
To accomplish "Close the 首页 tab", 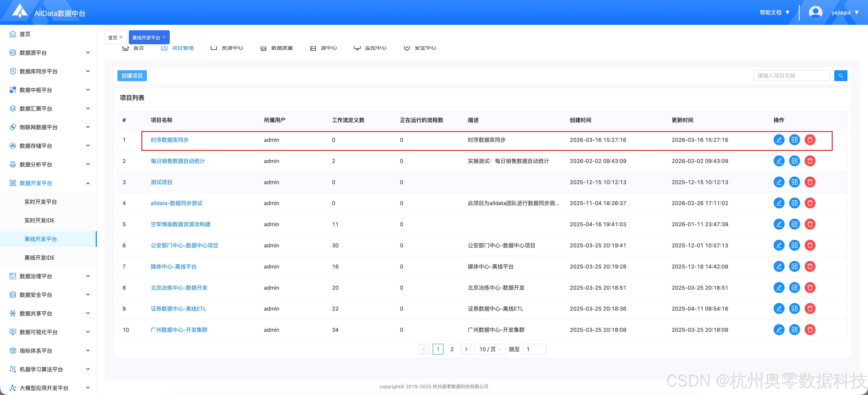I will [121, 37].
